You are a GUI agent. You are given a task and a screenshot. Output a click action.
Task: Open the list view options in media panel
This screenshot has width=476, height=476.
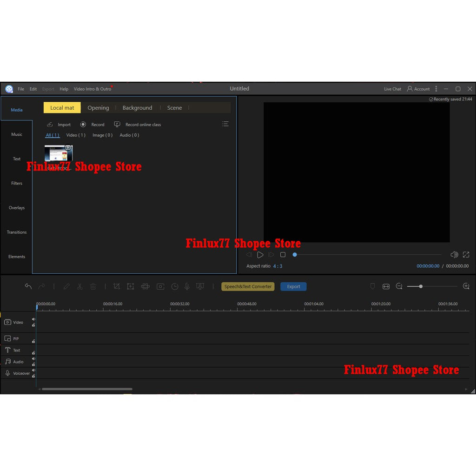[225, 124]
